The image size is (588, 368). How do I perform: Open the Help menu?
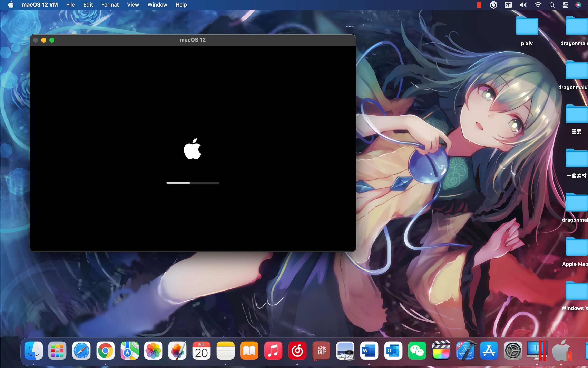coord(181,5)
